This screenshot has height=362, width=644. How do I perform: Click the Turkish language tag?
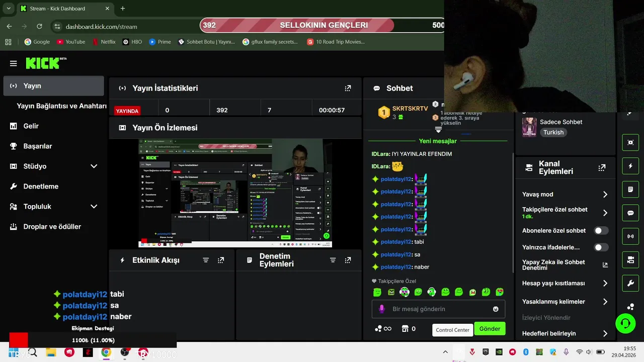[x=553, y=132]
